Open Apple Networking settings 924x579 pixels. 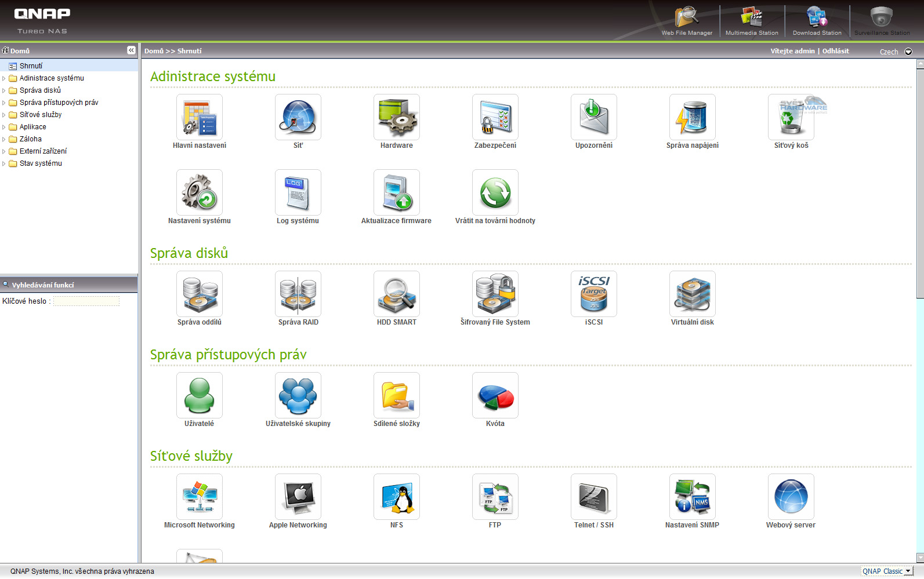click(x=298, y=497)
